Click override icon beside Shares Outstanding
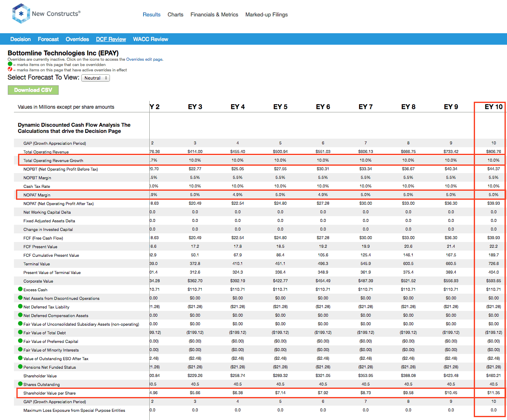The image size is (507, 420). pyautogui.click(x=20, y=384)
